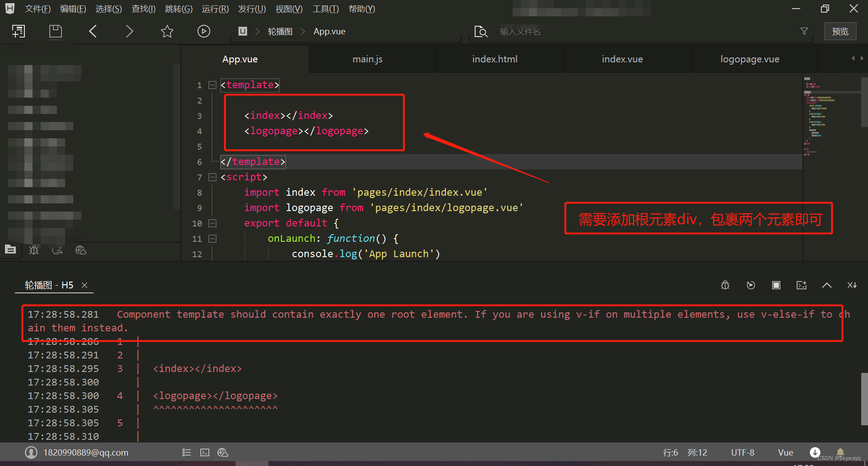
Task: Collapse the template block at line 1
Action: [x=212, y=85]
